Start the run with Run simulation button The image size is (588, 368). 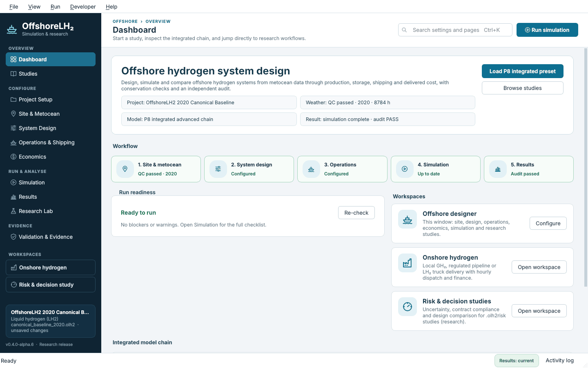click(547, 30)
